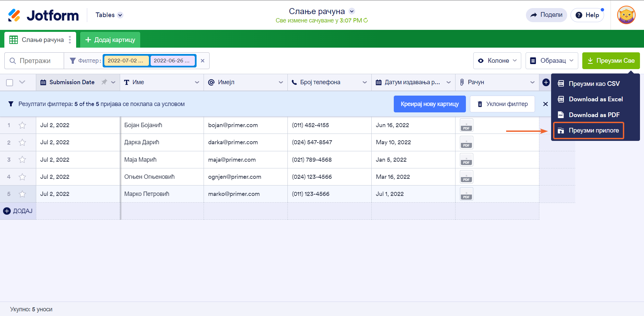The height and width of the screenshot is (316, 644).
Task: Click the refresh icon next to save time
Action: (x=366, y=20)
